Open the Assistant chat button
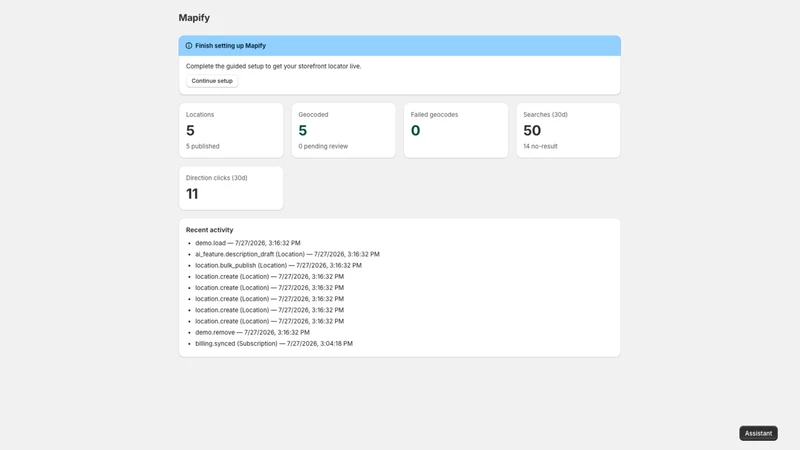Screen dimensions: 800x450 click(758, 433)
